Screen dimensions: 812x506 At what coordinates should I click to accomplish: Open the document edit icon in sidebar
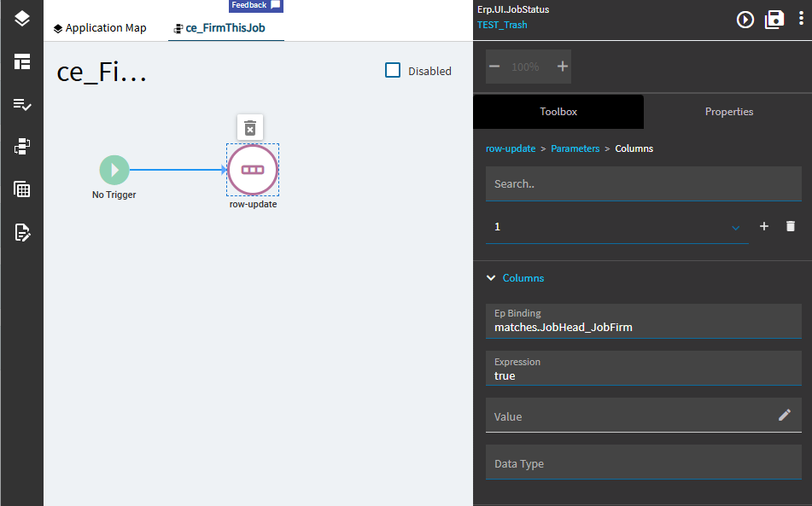coord(21,232)
